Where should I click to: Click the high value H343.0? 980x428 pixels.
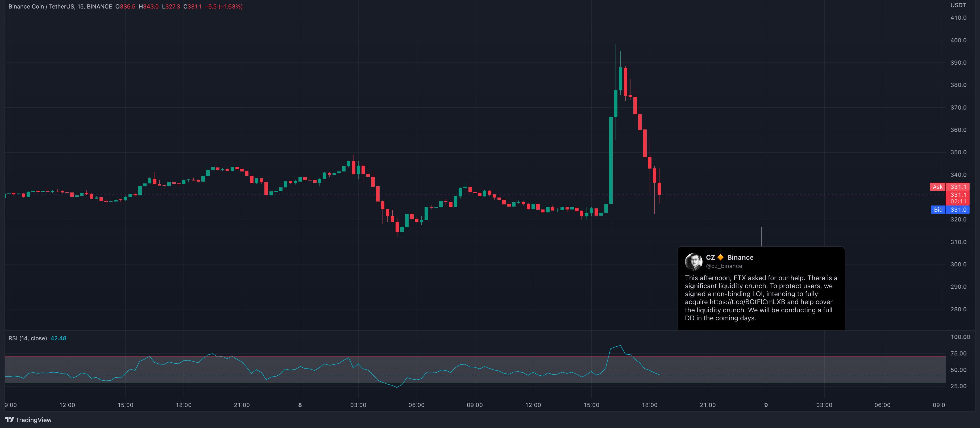148,6
